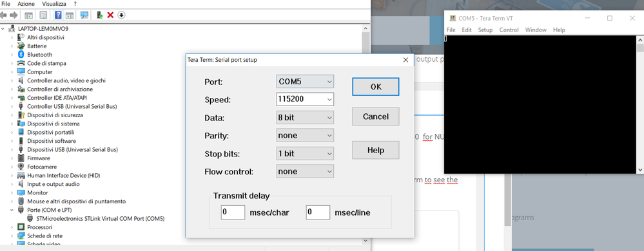Click OK in Serial port setup
Image resolution: width=644 pixels, height=251 pixels.
coord(376,87)
